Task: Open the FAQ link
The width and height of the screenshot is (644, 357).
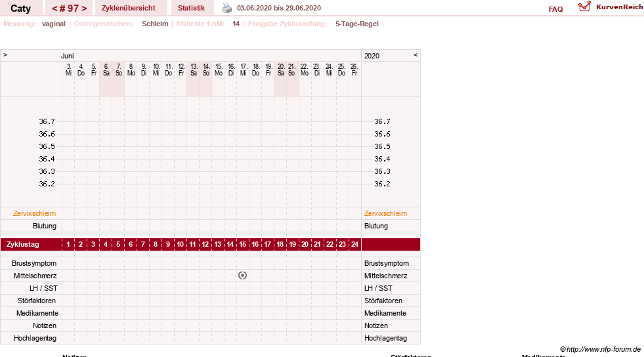Action: pos(555,9)
